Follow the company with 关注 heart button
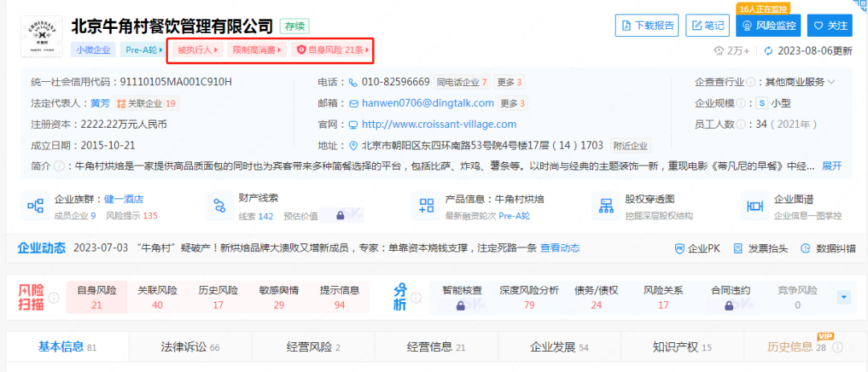 [x=829, y=26]
